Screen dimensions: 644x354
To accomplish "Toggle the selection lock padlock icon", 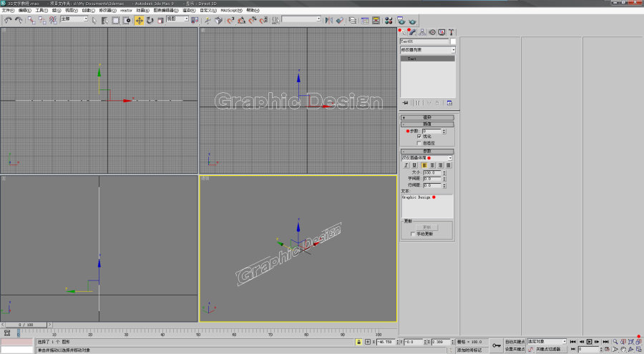I will [x=358, y=342].
